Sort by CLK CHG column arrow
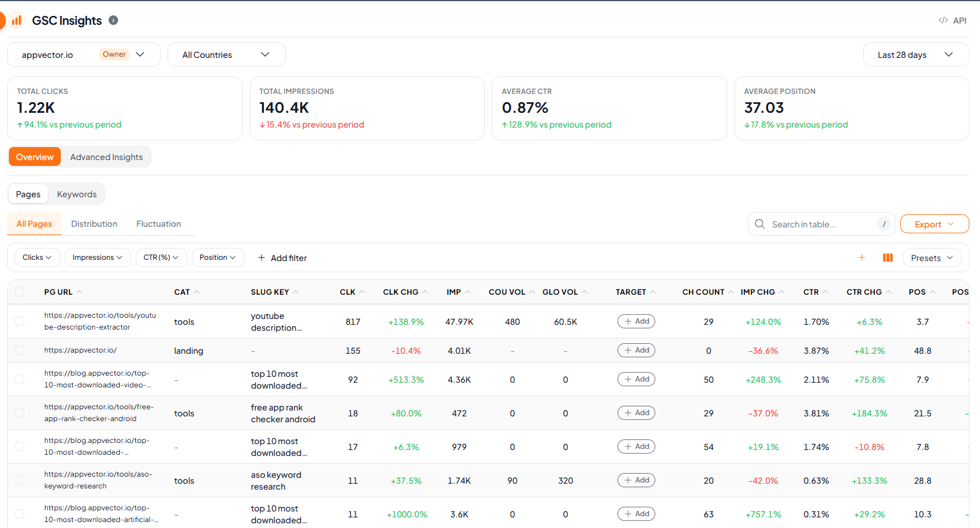Viewport: 980px width, 528px height. tap(425, 292)
